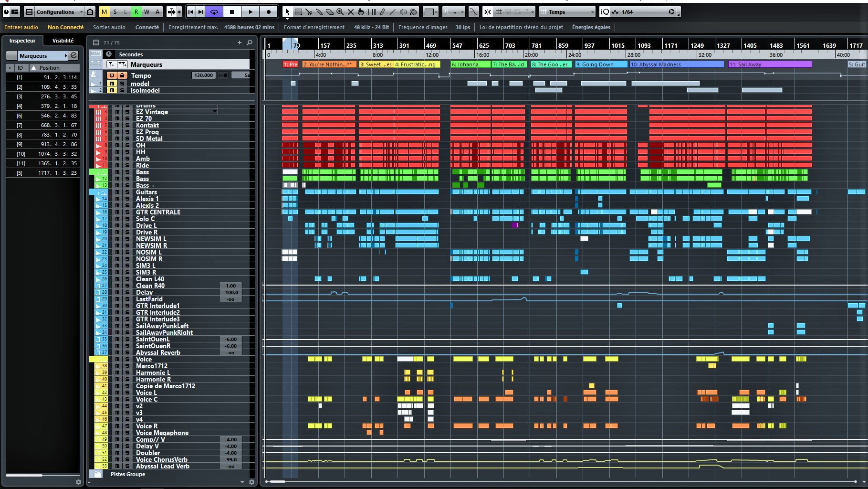Click the Sorties audio status label
868x489 pixels.
coord(109,27)
